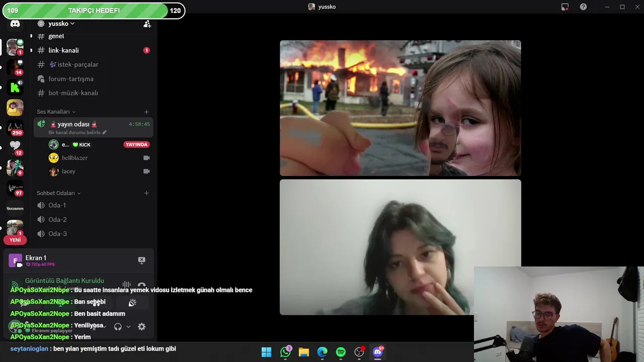
Task: Open user settings gear
Action: click(x=142, y=326)
